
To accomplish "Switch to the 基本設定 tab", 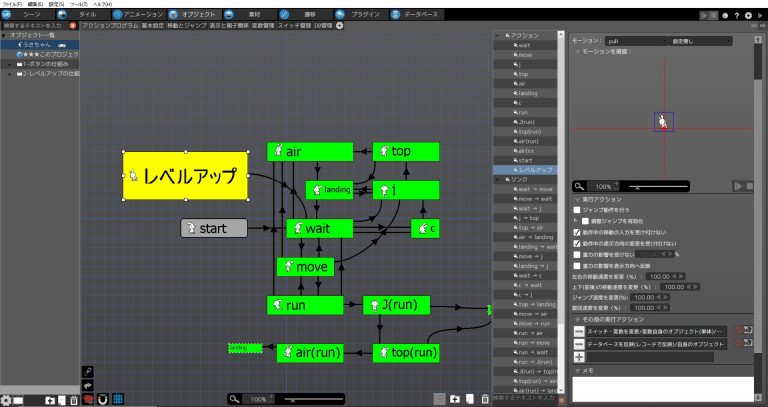I will 153,25.
